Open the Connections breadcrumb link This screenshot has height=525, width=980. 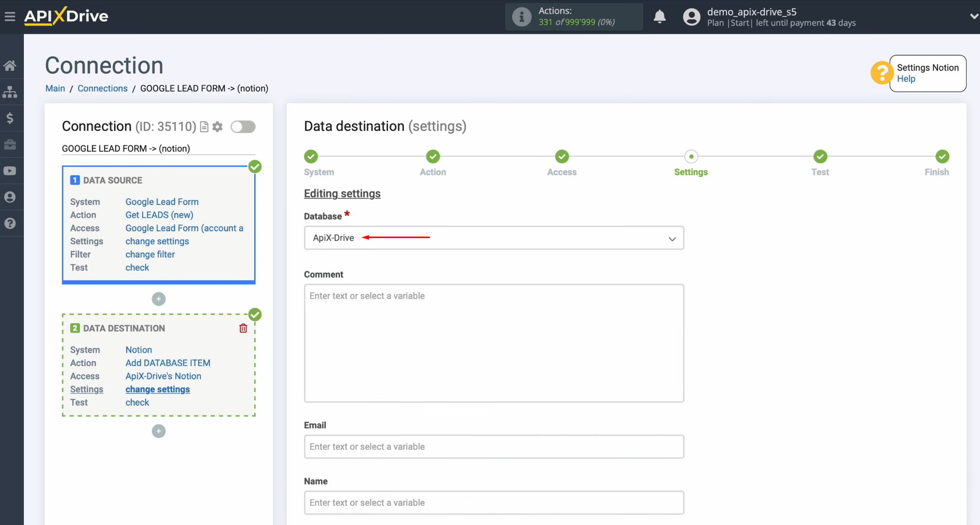coord(102,88)
